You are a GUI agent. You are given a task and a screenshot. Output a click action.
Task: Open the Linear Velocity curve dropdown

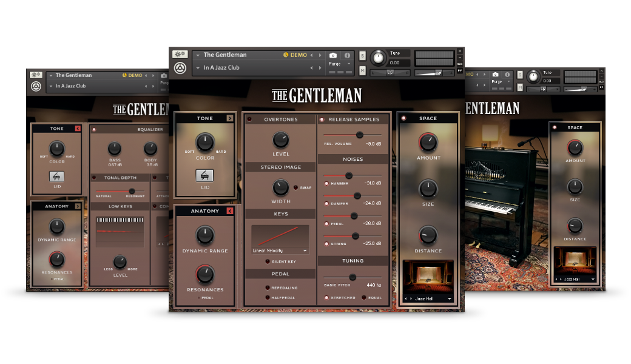coord(280,251)
